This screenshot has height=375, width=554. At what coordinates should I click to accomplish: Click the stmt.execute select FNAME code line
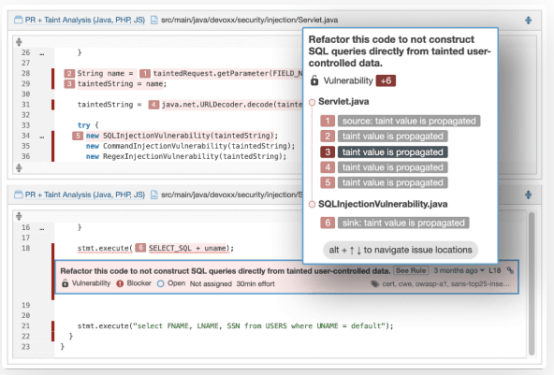235,326
